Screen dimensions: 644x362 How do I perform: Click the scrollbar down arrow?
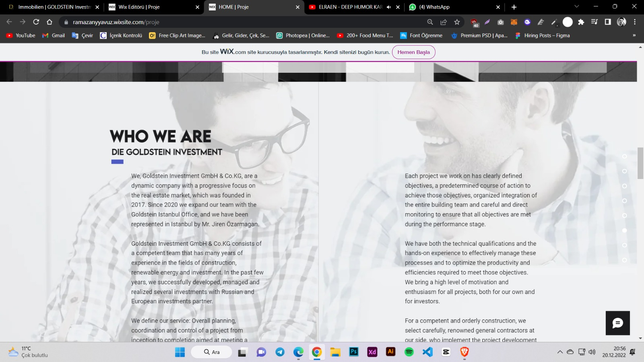pos(640,339)
